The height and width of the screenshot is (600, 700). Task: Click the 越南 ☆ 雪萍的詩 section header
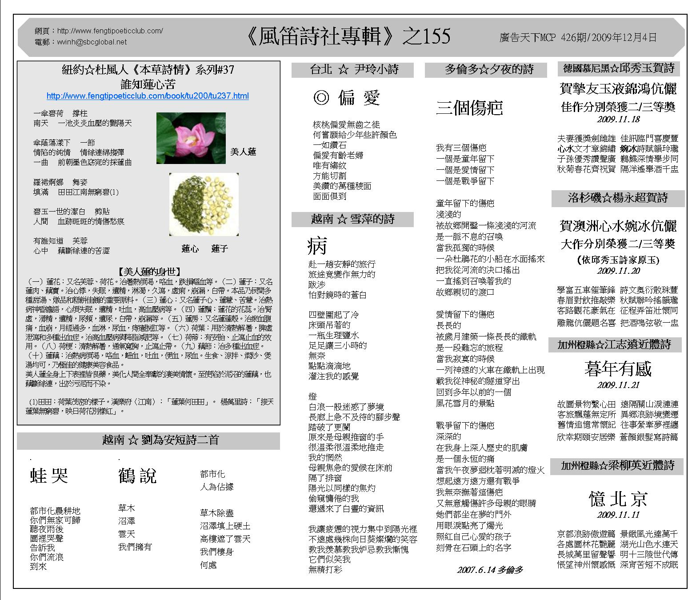(353, 219)
